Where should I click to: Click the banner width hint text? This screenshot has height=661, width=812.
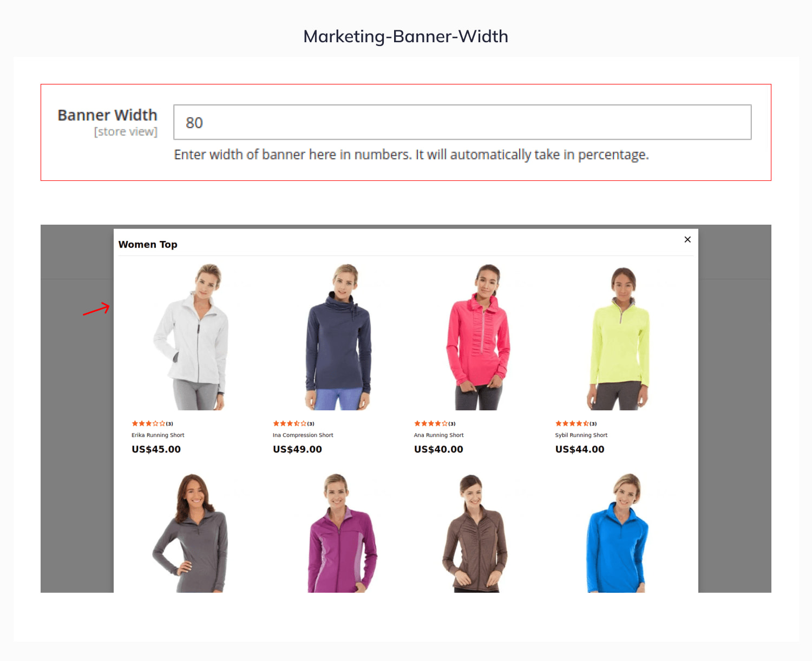pos(411,155)
